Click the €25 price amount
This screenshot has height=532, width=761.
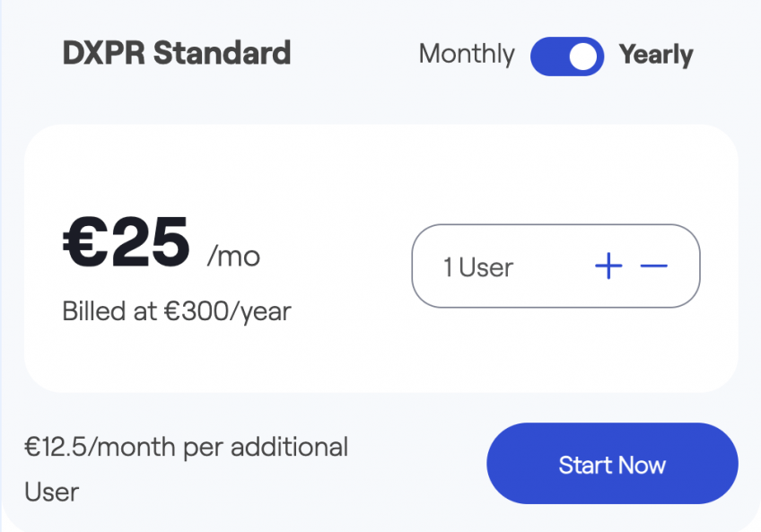(127, 242)
